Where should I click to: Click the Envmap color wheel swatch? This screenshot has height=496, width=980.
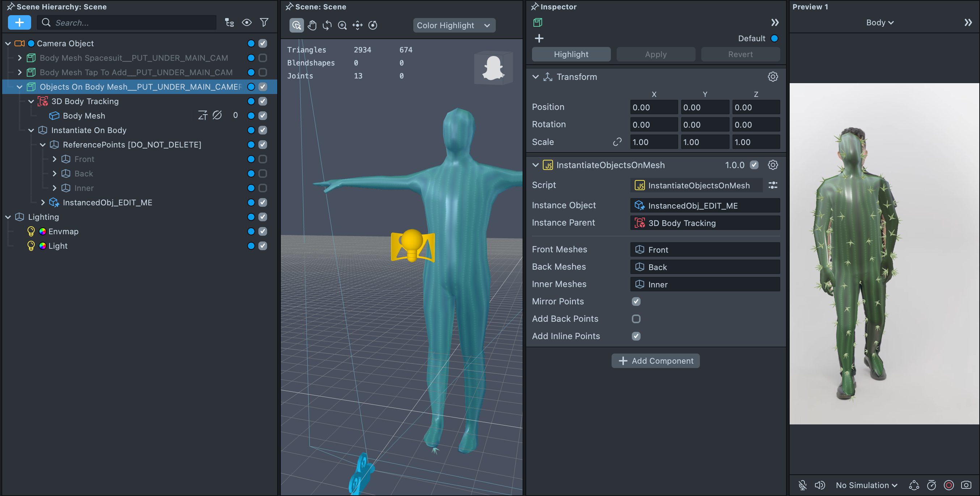(x=43, y=231)
